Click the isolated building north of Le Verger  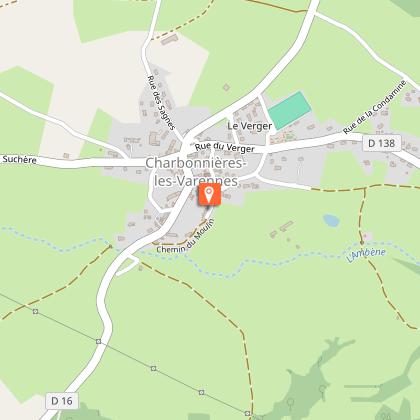(226, 87)
